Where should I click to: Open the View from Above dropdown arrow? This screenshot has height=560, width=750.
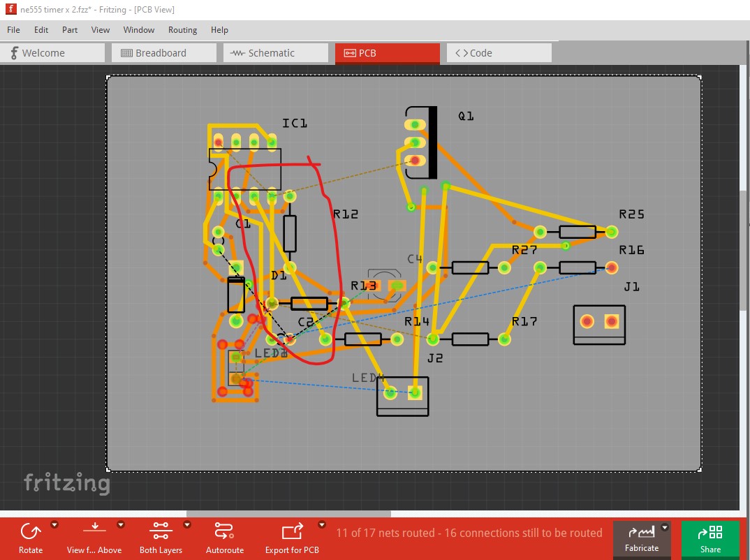[120, 524]
